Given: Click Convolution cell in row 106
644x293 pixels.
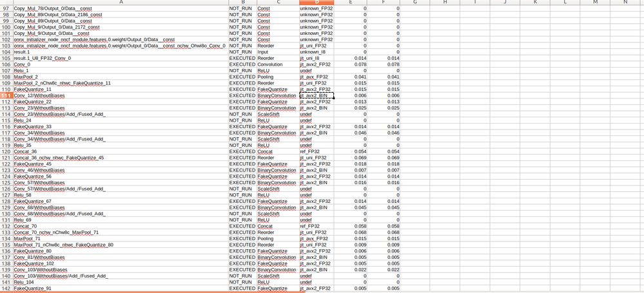Looking at the screenshot, I should pyautogui.click(x=278, y=64).
